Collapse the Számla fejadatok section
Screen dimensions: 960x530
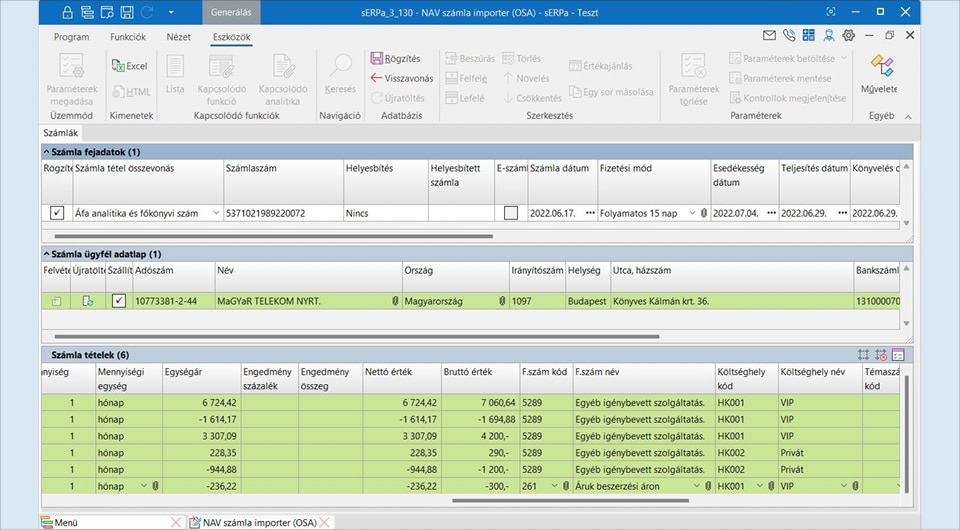[x=47, y=152]
